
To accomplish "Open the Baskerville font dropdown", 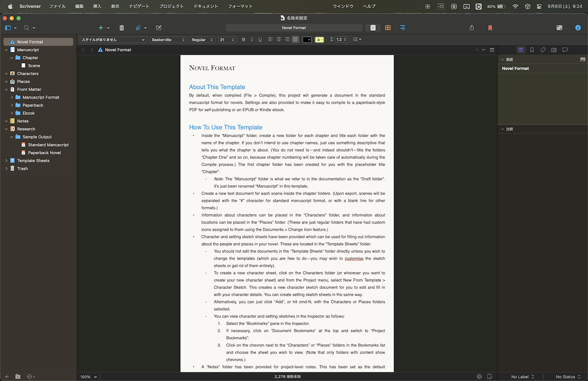I will click(x=168, y=40).
